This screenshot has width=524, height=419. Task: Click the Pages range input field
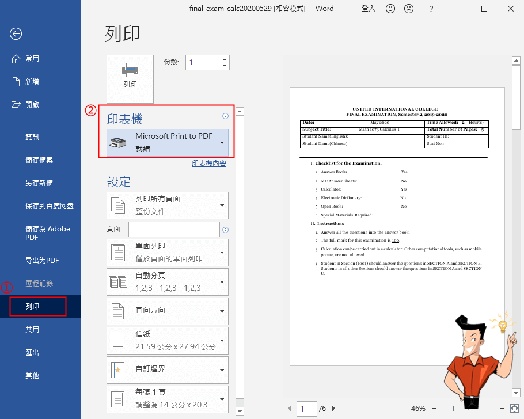click(174, 230)
